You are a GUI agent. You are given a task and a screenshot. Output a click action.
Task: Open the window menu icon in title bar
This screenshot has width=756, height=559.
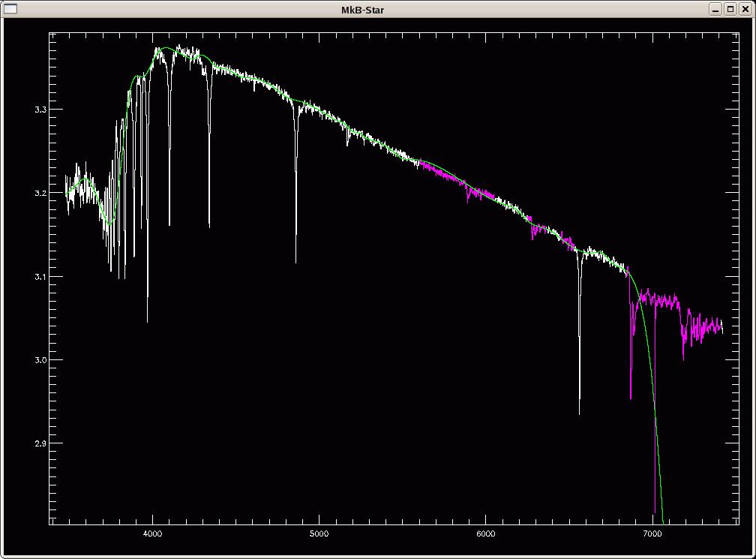point(10,8)
